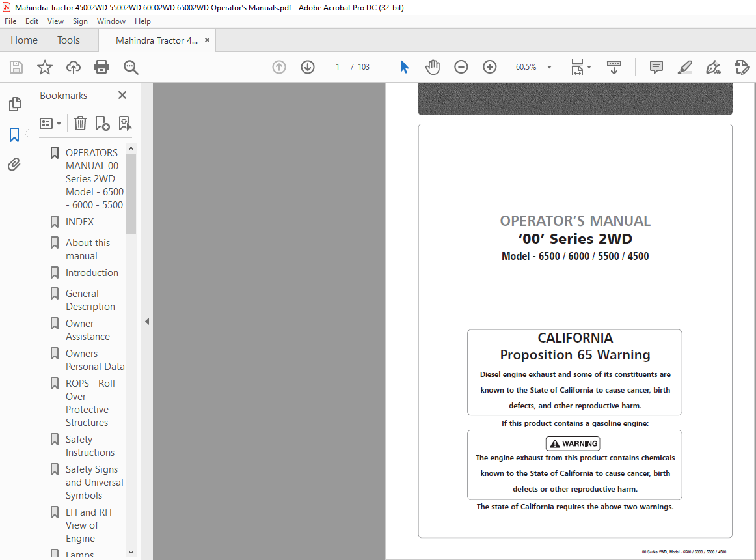Open the zoom level dropdown
Screen dimensions: 756x560
(x=549, y=67)
